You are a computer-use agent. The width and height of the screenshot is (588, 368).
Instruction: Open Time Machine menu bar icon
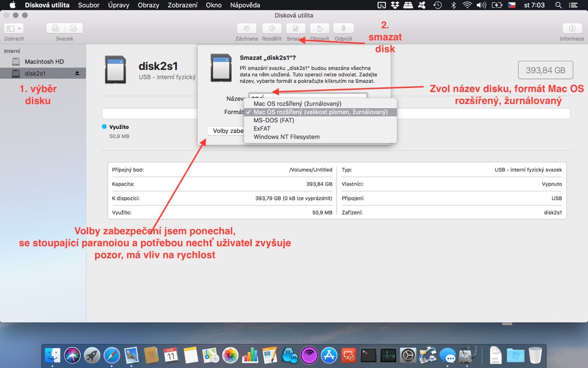coord(437,5)
